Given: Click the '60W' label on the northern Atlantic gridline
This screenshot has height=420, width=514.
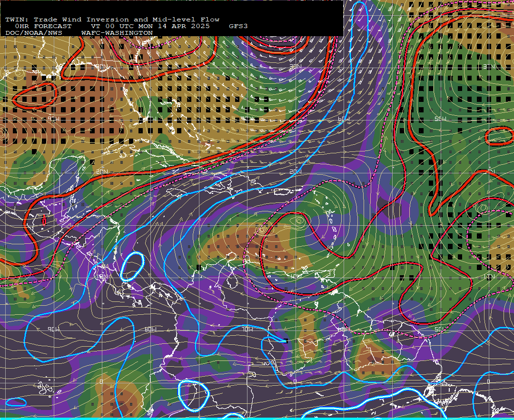Looking at the screenshot, I should pyautogui.click(x=344, y=119).
